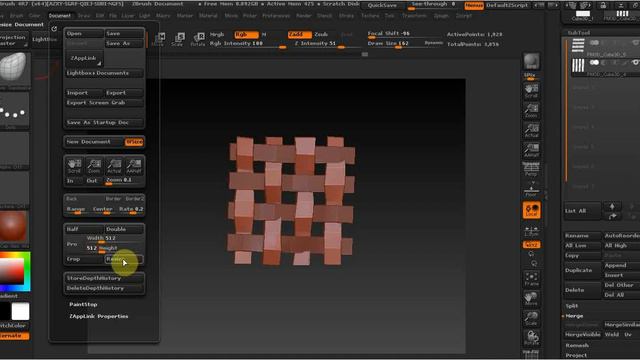Click the QuickSave button
The height and width of the screenshot is (360, 640).
point(382,6)
